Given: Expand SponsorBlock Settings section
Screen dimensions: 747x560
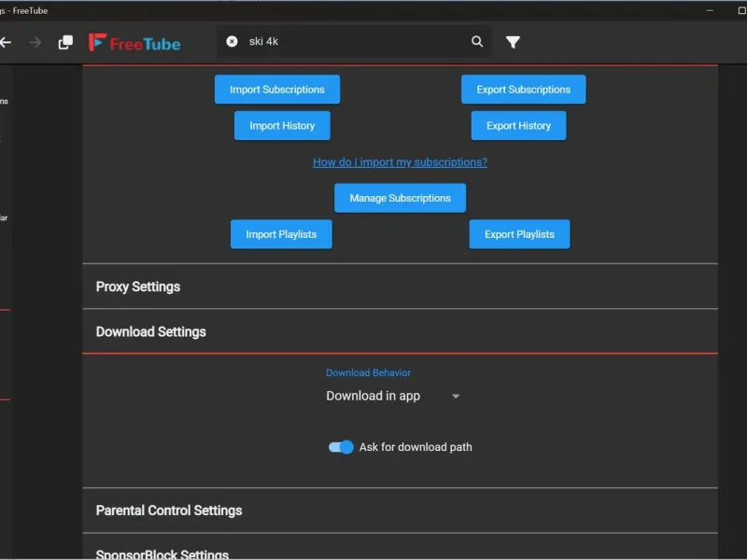Looking at the screenshot, I should [x=162, y=553].
